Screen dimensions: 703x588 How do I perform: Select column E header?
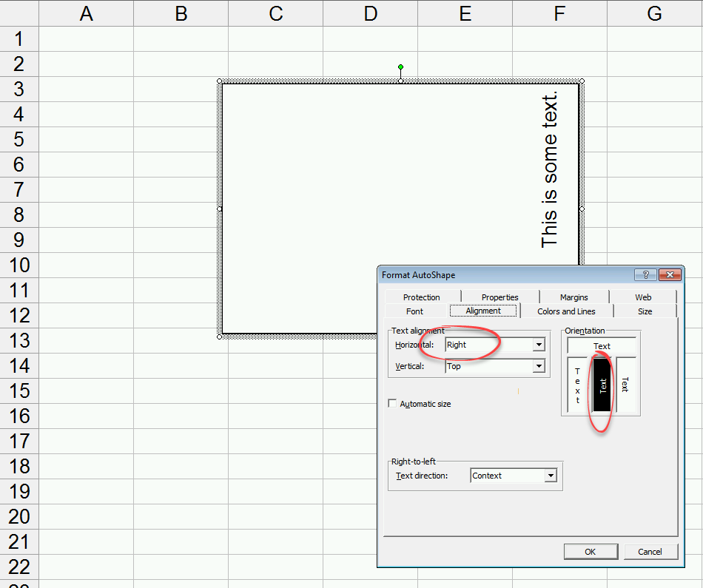(465, 13)
